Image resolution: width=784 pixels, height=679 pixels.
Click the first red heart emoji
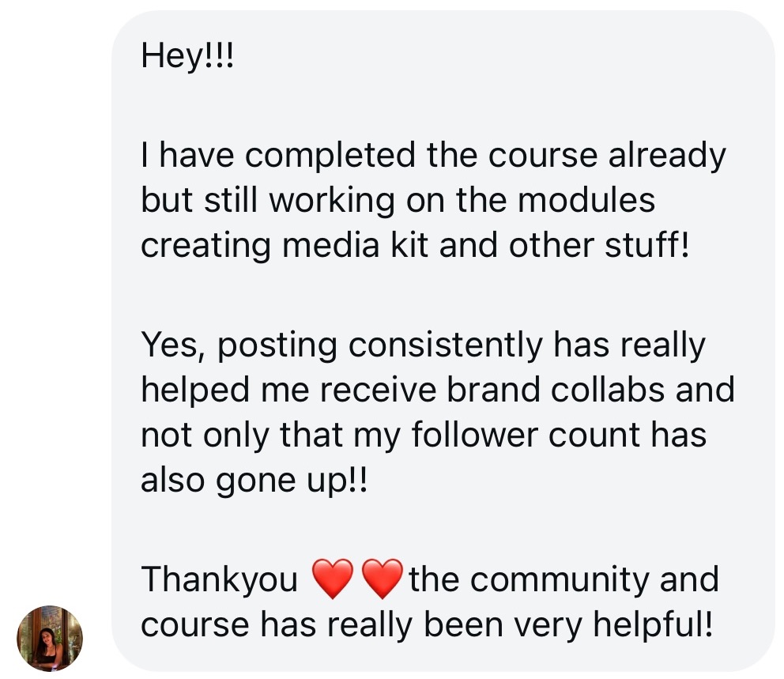pyautogui.click(x=333, y=580)
